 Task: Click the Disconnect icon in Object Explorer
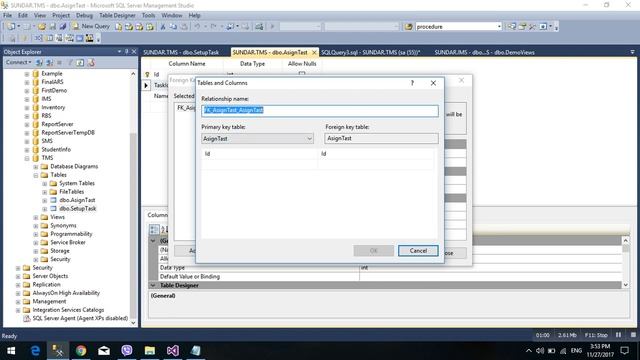(x=49, y=62)
